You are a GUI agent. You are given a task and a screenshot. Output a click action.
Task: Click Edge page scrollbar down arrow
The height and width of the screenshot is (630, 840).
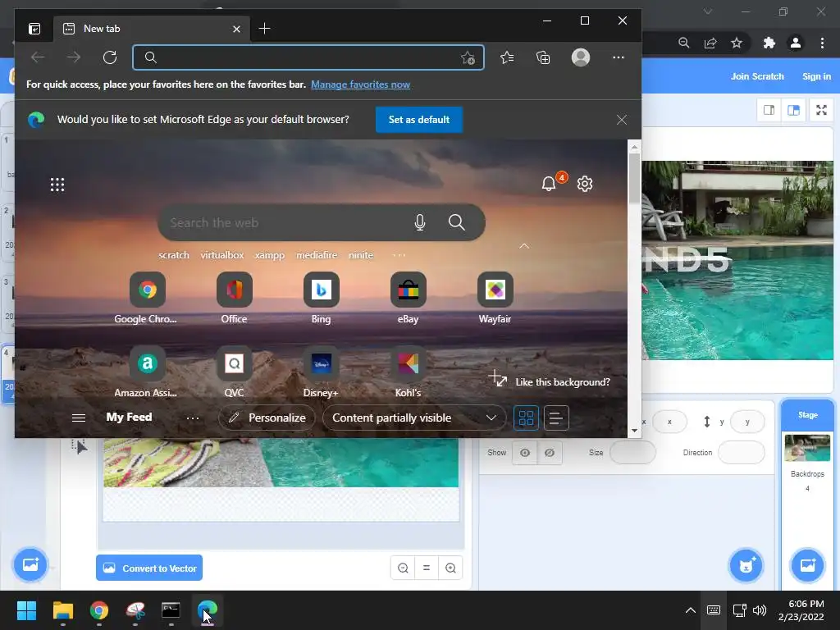tap(634, 431)
